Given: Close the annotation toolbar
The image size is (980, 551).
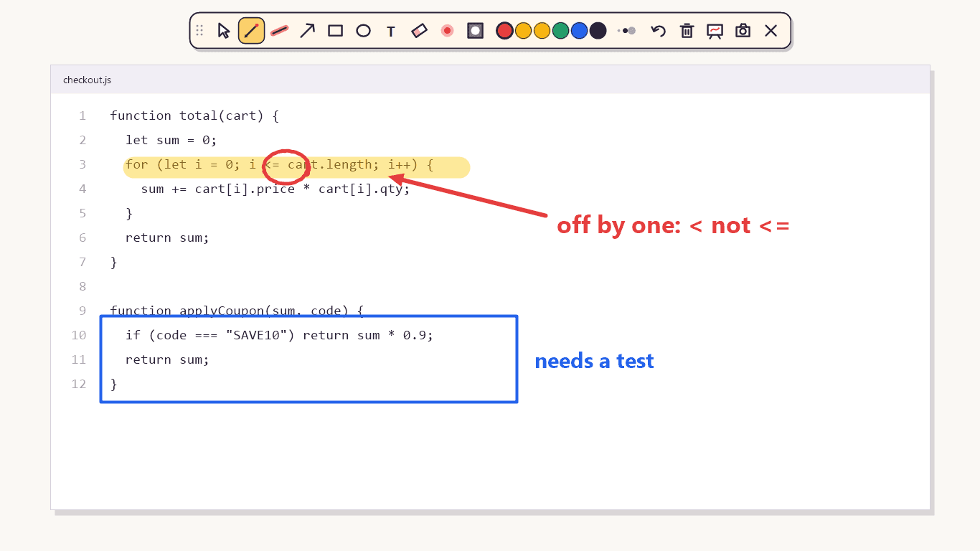Looking at the screenshot, I should click(771, 31).
